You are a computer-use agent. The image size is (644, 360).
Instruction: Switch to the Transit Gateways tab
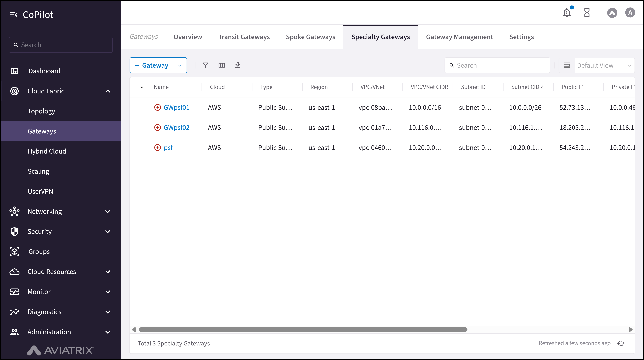(x=244, y=37)
